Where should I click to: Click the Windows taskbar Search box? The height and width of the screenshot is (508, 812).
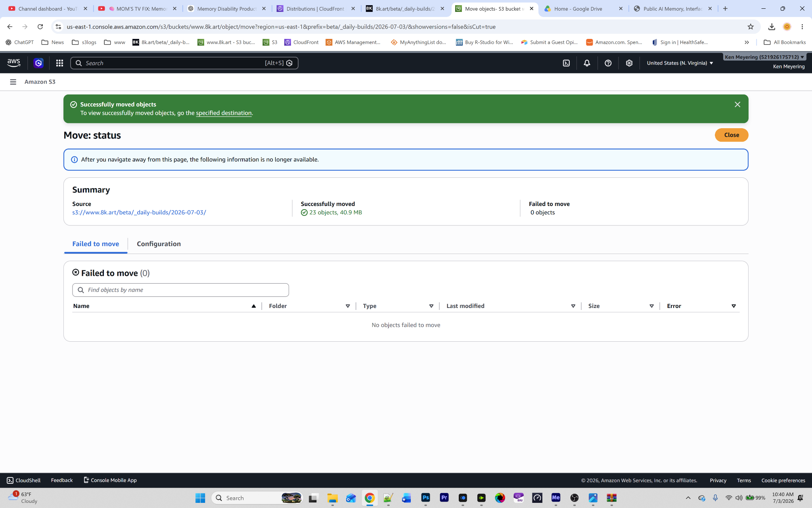coord(258,498)
